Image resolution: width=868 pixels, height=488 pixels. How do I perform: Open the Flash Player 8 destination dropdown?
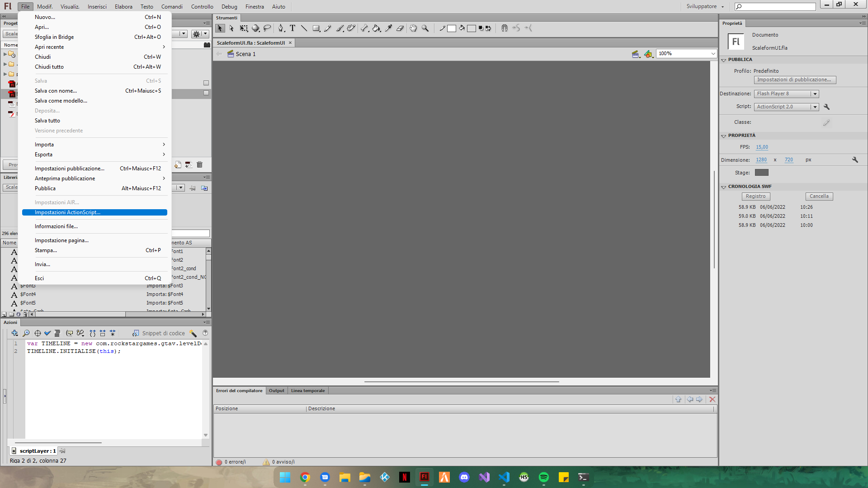[815, 94]
